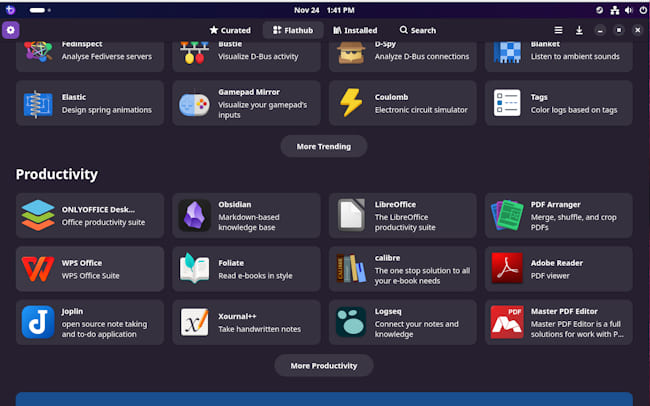Open the Logseq app icon

tap(350, 322)
